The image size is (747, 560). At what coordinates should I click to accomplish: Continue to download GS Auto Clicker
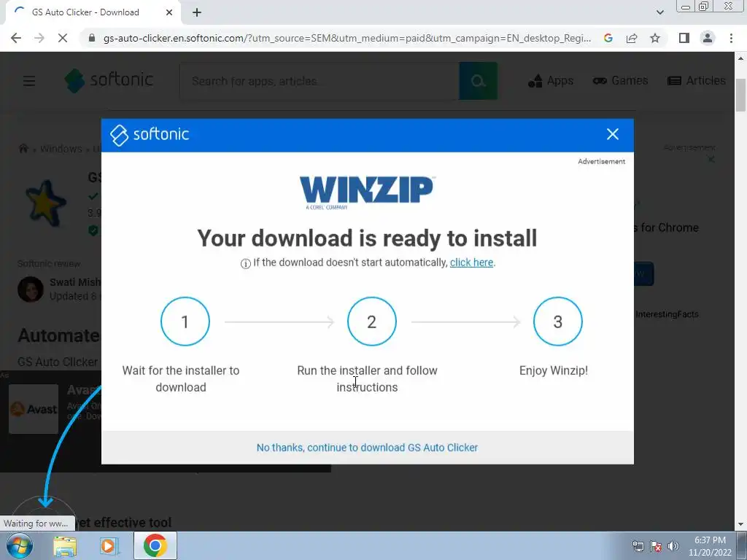pos(367,448)
